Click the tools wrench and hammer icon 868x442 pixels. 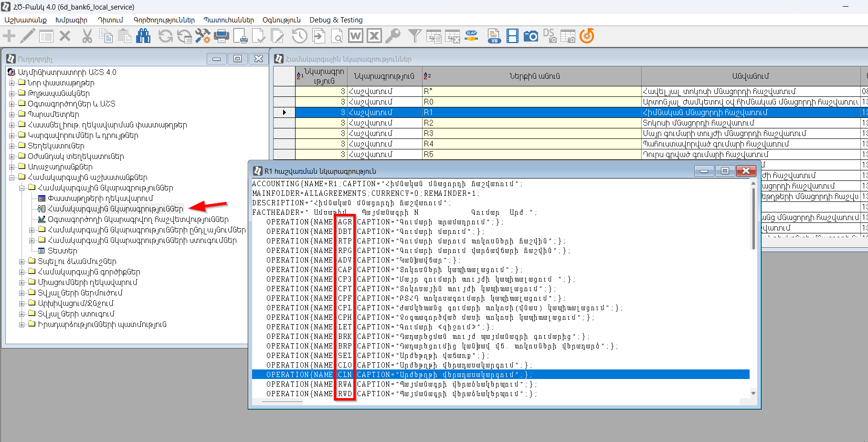[x=202, y=36]
